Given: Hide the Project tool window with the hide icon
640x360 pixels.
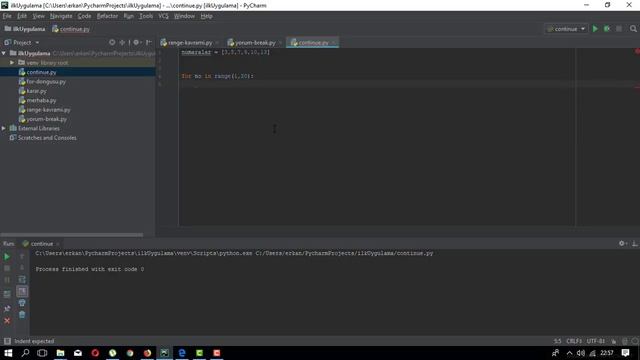Looking at the screenshot, I should [x=149, y=42].
